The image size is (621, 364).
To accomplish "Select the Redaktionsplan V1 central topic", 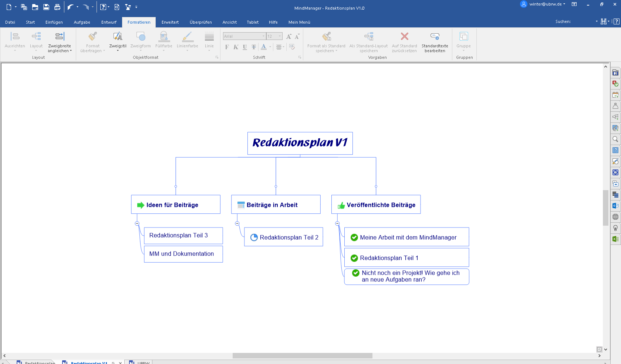I will 300,143.
